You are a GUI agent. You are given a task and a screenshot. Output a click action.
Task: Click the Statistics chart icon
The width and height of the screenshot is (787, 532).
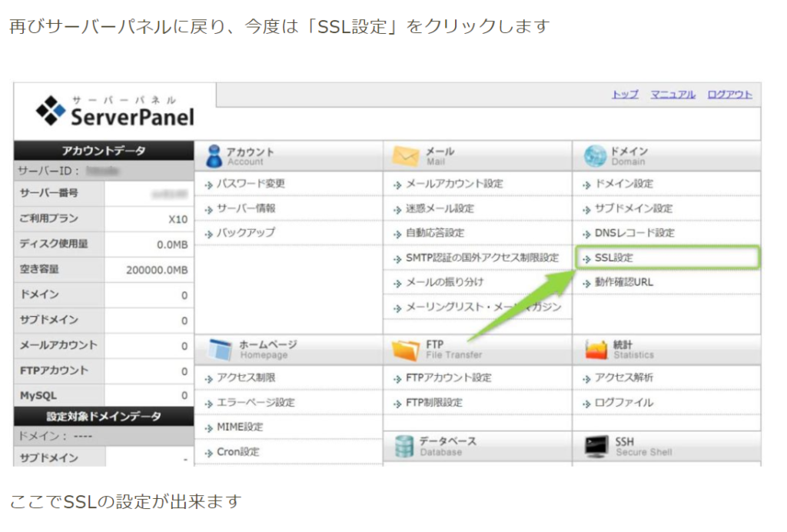coord(596,349)
